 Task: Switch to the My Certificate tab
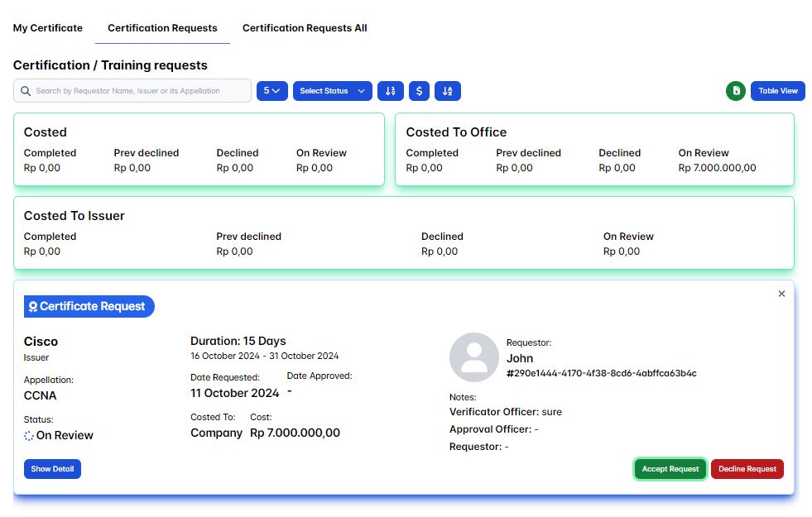[48, 28]
